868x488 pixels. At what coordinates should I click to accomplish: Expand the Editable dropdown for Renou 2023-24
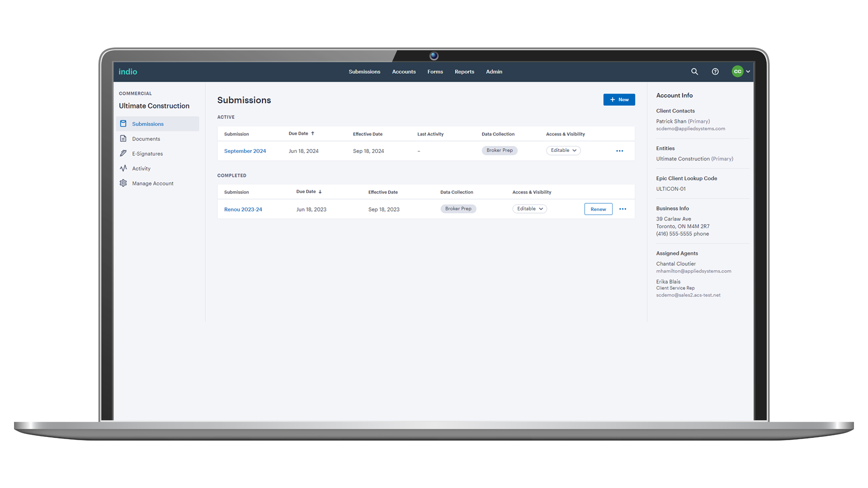pyautogui.click(x=529, y=209)
